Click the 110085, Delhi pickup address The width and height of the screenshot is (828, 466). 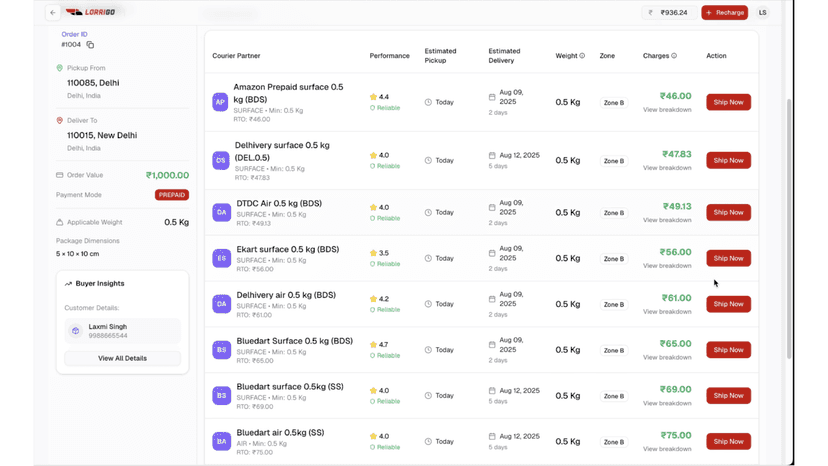tap(93, 83)
